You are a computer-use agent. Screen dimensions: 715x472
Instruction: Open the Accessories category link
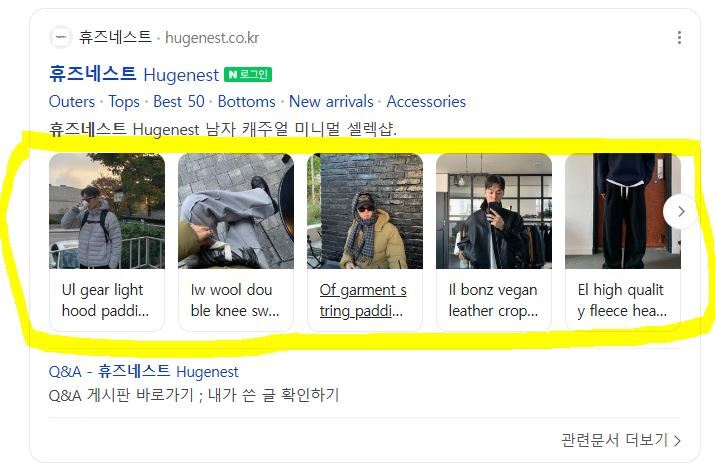(426, 101)
